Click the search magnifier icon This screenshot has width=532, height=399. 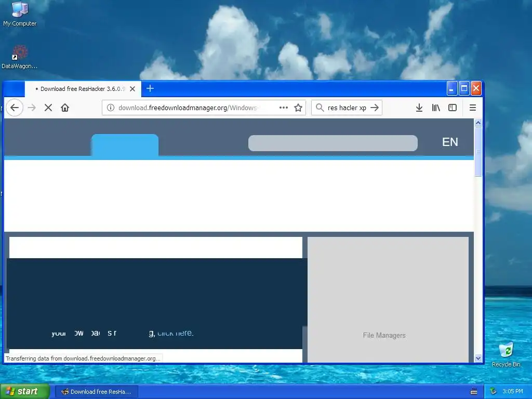click(x=320, y=108)
